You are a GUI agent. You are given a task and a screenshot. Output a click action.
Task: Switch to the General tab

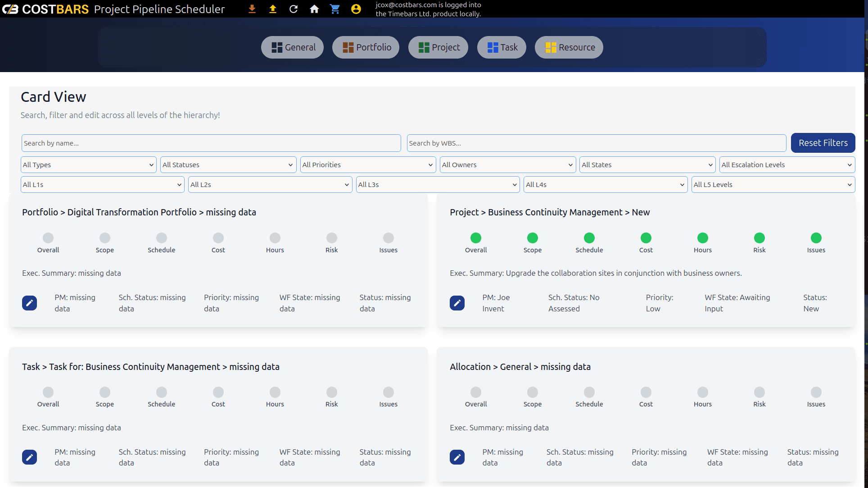[x=293, y=47]
